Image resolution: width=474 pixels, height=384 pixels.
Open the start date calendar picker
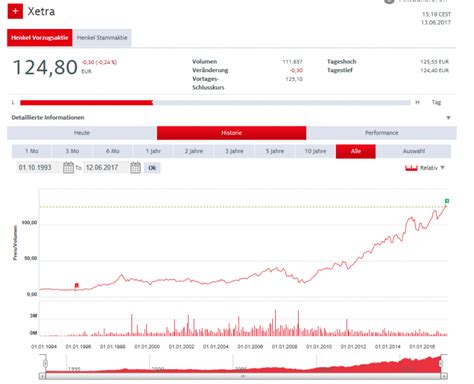(x=68, y=167)
